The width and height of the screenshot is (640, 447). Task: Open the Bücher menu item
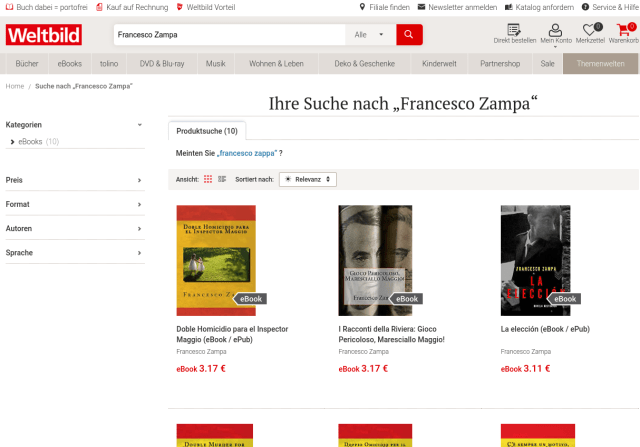[x=27, y=64]
